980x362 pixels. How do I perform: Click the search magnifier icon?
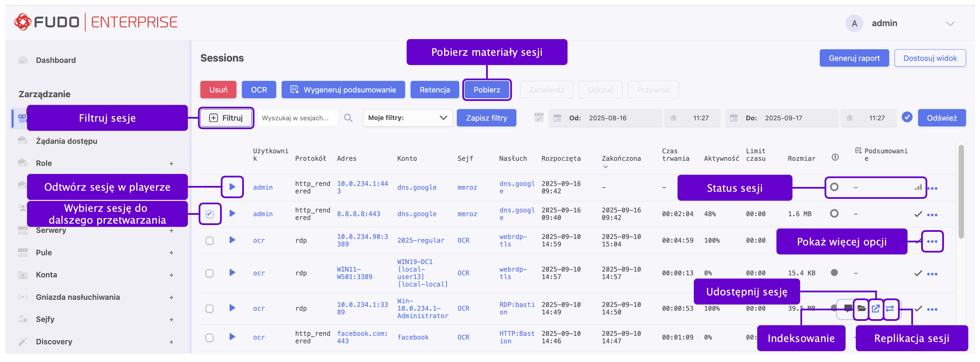(348, 118)
